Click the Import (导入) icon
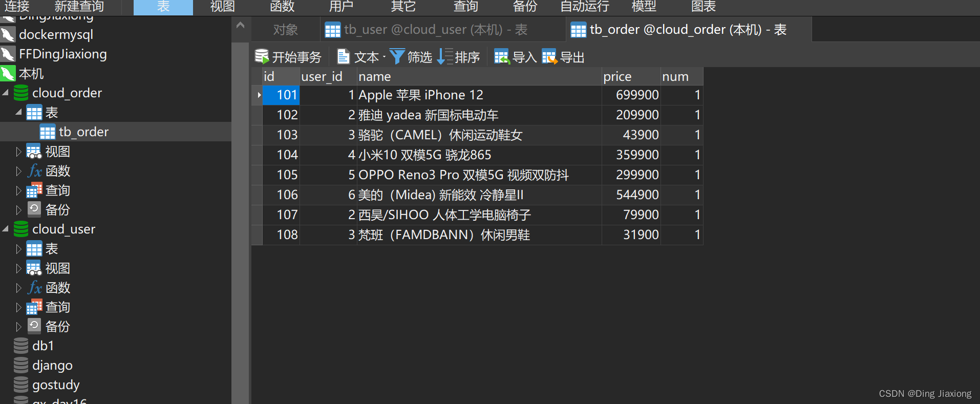980x404 pixels. (x=502, y=56)
